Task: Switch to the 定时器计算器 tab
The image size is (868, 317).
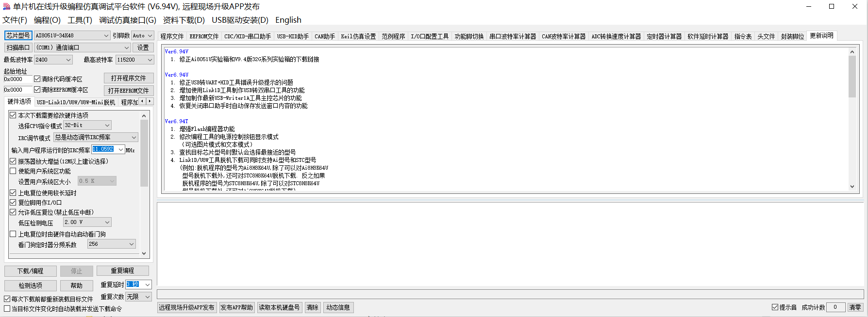Action: (664, 36)
